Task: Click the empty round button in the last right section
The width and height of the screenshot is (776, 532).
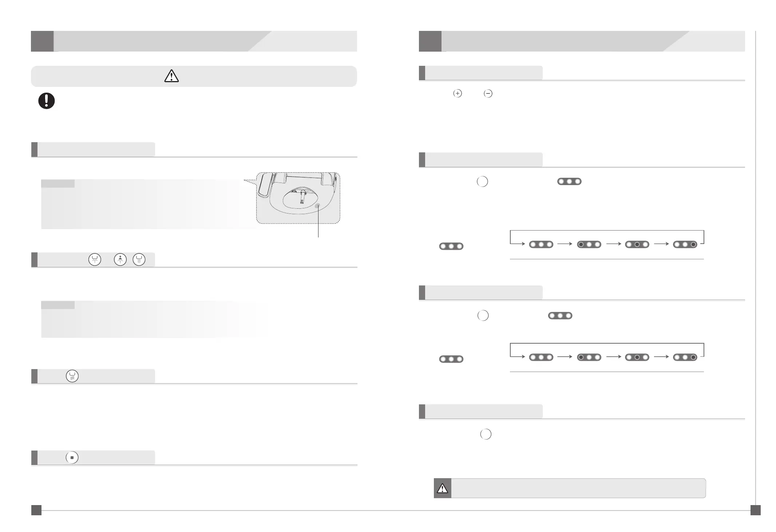Action: pyautogui.click(x=486, y=434)
